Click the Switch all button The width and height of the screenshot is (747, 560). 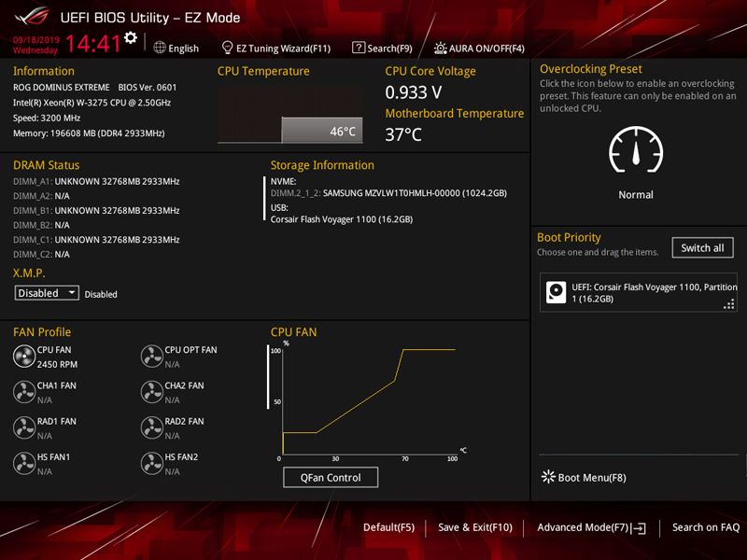point(702,247)
